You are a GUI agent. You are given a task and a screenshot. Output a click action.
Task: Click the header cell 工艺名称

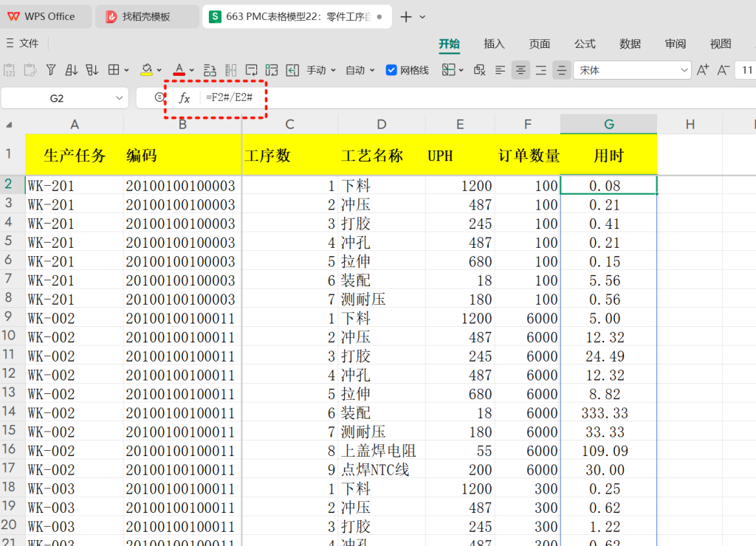click(x=382, y=155)
